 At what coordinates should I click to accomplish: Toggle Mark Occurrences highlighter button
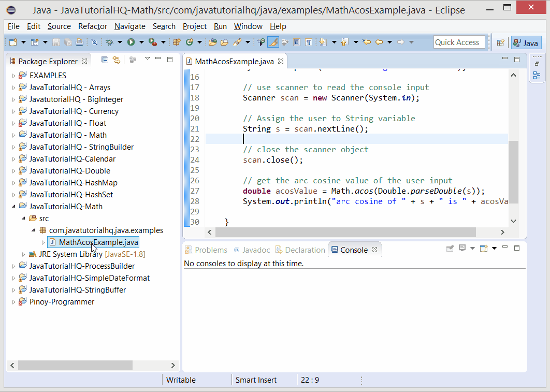click(x=273, y=42)
